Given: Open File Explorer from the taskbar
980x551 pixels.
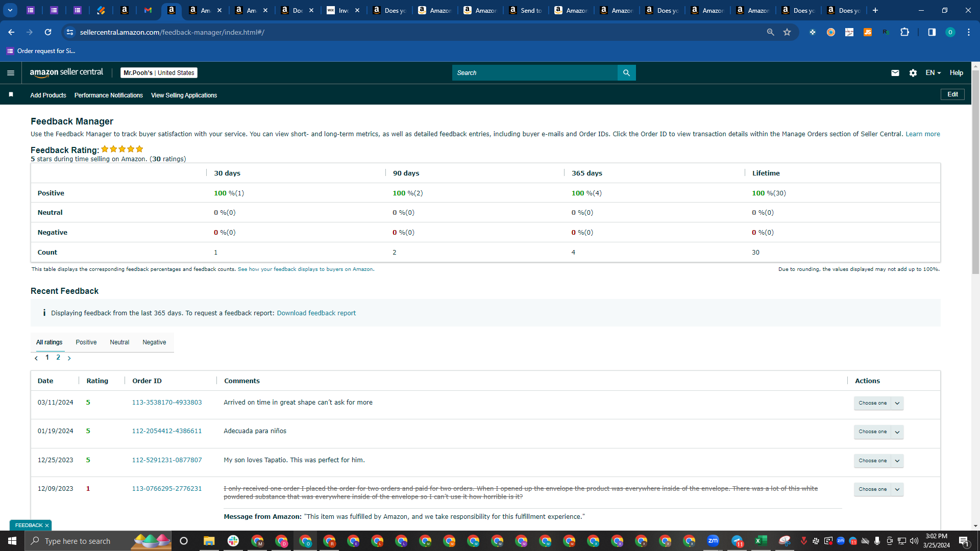Looking at the screenshot, I should pyautogui.click(x=209, y=541).
